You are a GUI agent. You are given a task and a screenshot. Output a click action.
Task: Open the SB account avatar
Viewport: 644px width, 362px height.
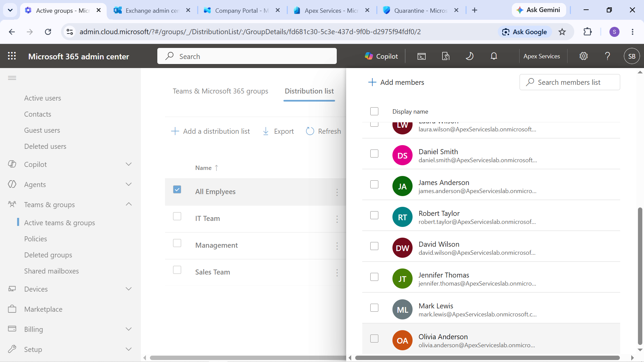(x=632, y=56)
